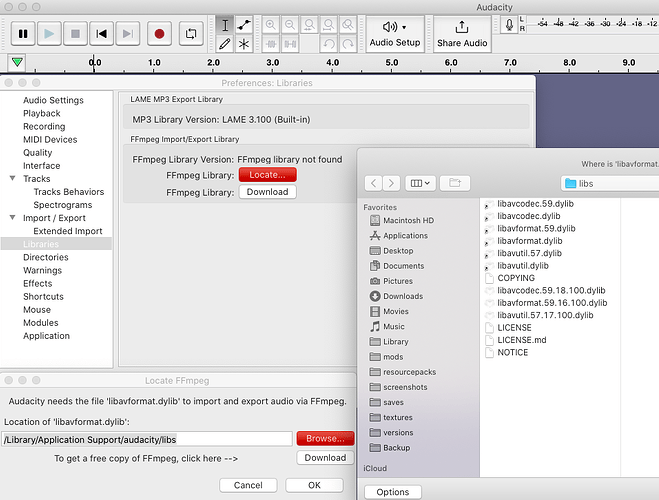Fit project to width zoom icon

click(x=329, y=25)
